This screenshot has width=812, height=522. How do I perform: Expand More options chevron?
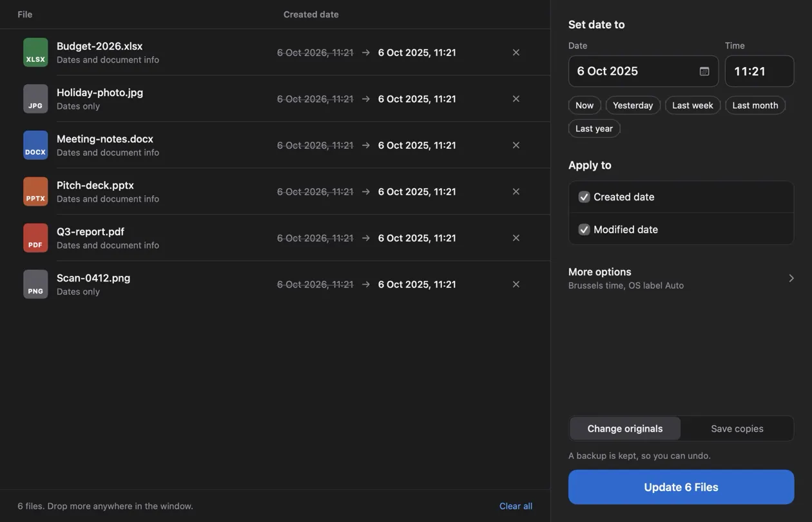[791, 278]
